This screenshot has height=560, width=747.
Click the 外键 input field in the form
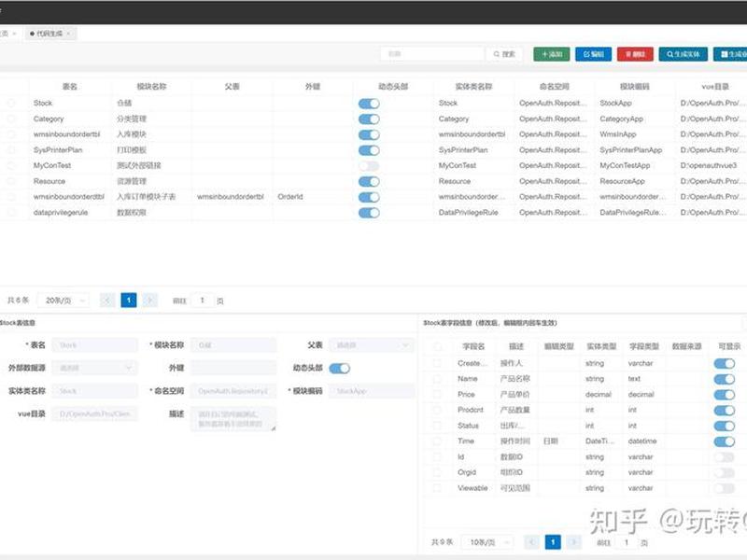point(233,368)
